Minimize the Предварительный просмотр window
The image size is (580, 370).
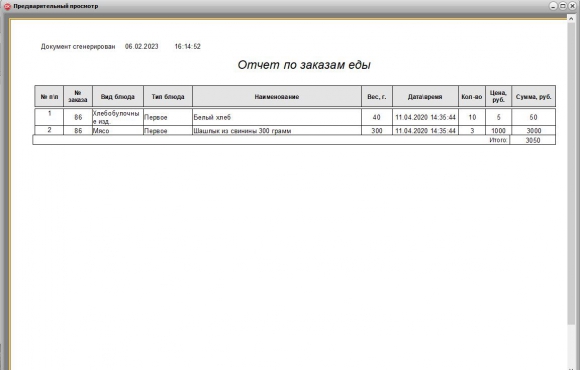click(x=553, y=6)
